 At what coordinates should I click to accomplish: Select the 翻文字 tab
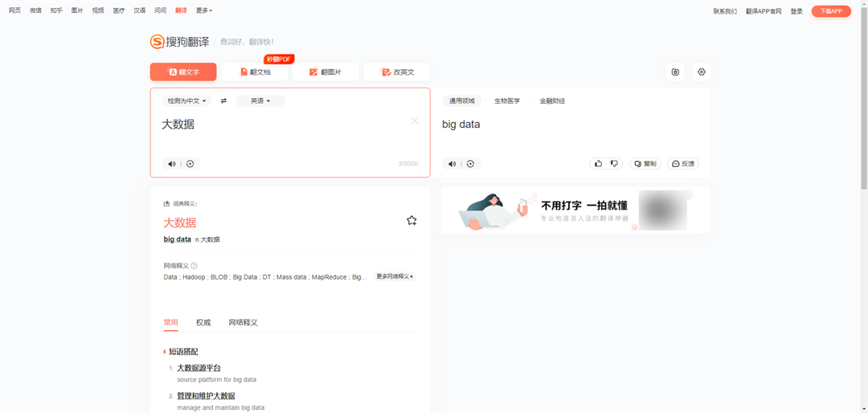tap(183, 72)
